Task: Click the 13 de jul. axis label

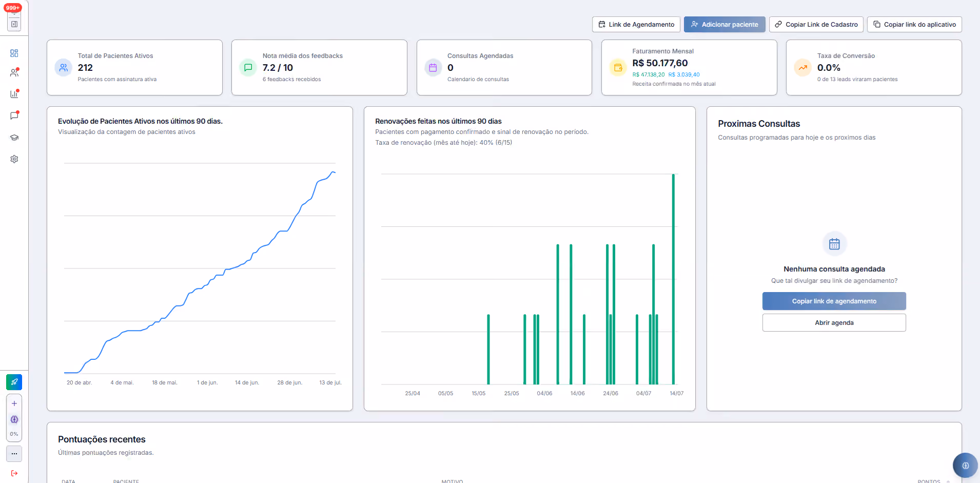Action: pyautogui.click(x=330, y=383)
